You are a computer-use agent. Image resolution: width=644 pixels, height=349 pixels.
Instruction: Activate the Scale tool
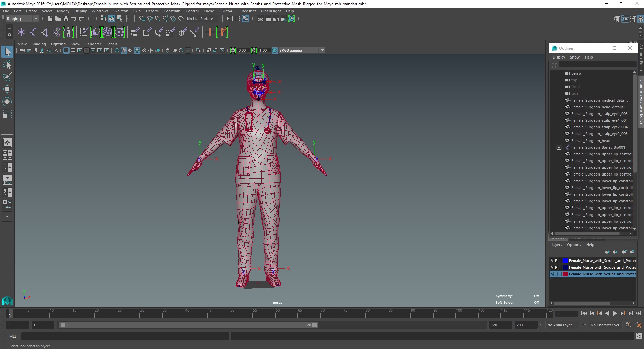(7, 114)
